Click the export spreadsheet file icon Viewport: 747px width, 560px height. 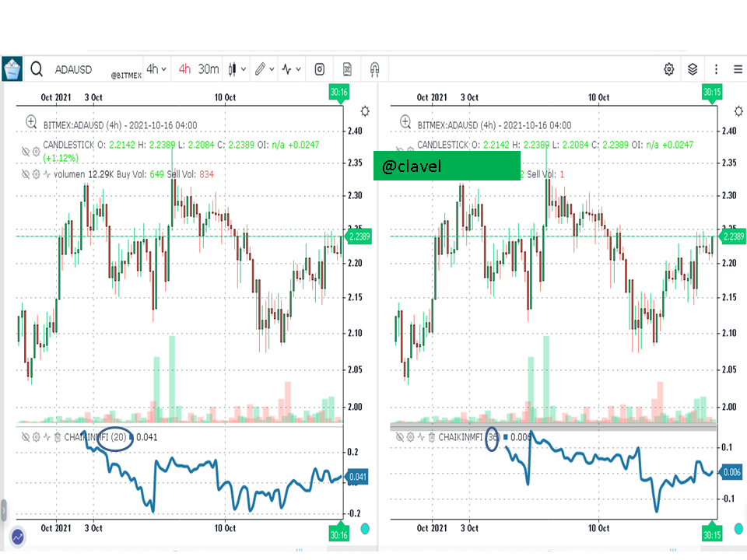(347, 69)
